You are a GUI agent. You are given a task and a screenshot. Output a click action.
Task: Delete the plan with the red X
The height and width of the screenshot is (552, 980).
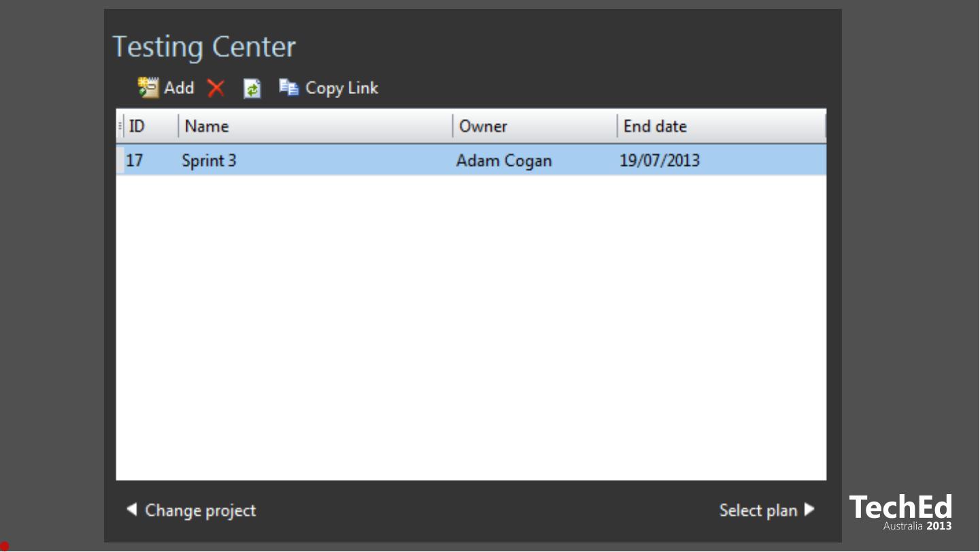tap(216, 88)
